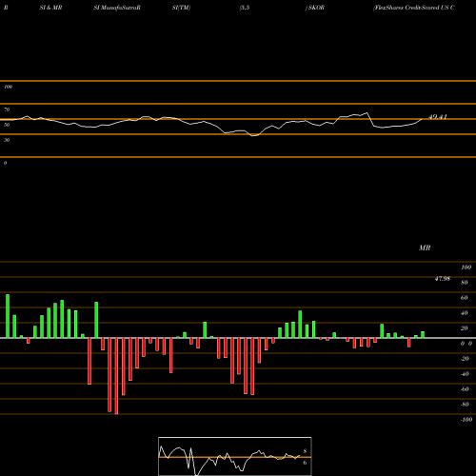Viewport: 476px width, 476px height.
Task: Click the FlexShares Credit-Scored title text
Action: (x=414, y=8)
